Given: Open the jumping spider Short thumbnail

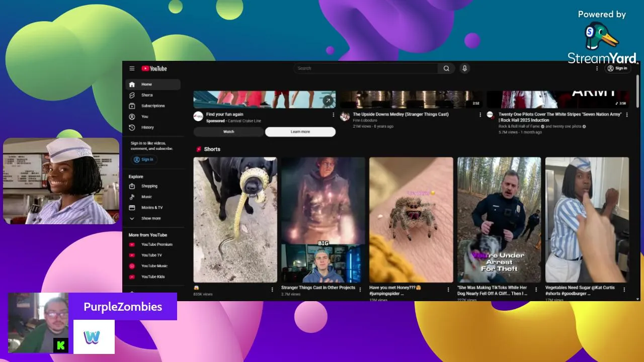Looking at the screenshot, I should [411, 220].
